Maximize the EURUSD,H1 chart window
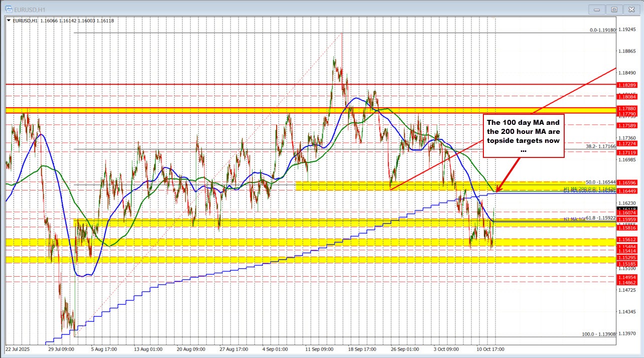644x358 pixels. click(x=613, y=9)
